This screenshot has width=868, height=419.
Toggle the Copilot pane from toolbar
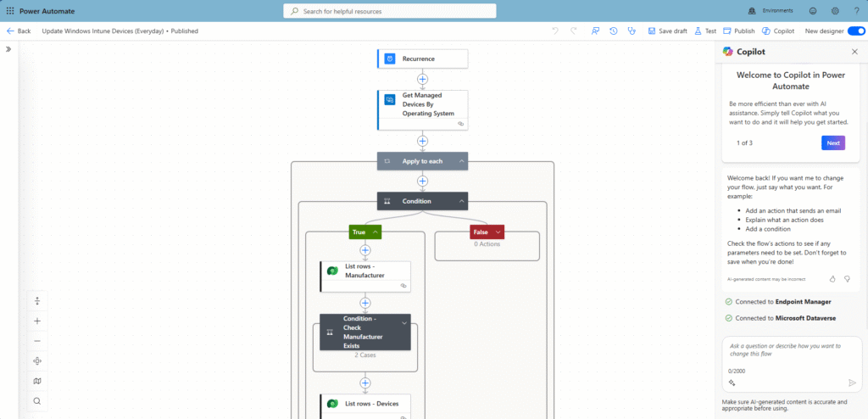[778, 31]
